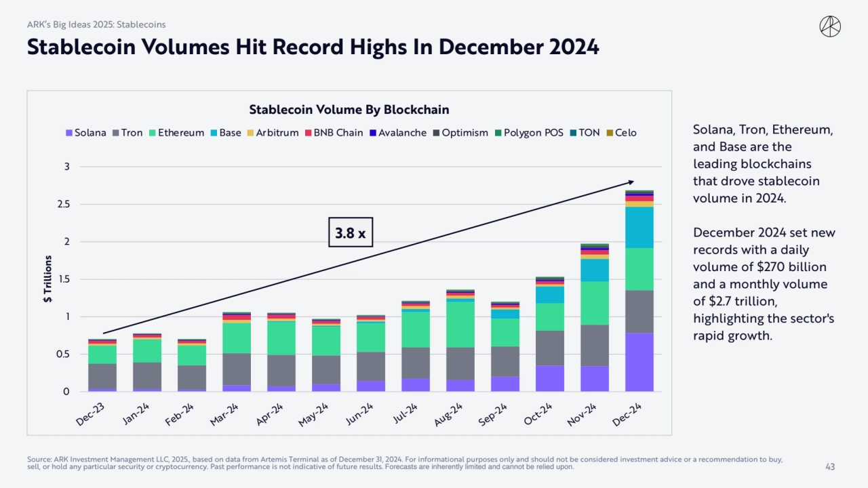Click the purple Solana segment of Dec-24 bar
This screenshot has height=488, width=868.
point(639,362)
